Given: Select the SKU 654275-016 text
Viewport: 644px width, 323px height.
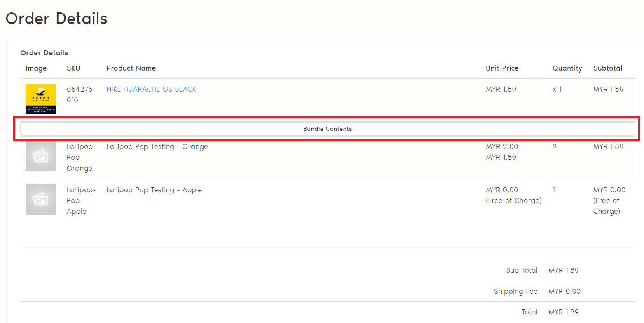Looking at the screenshot, I should coord(81,94).
